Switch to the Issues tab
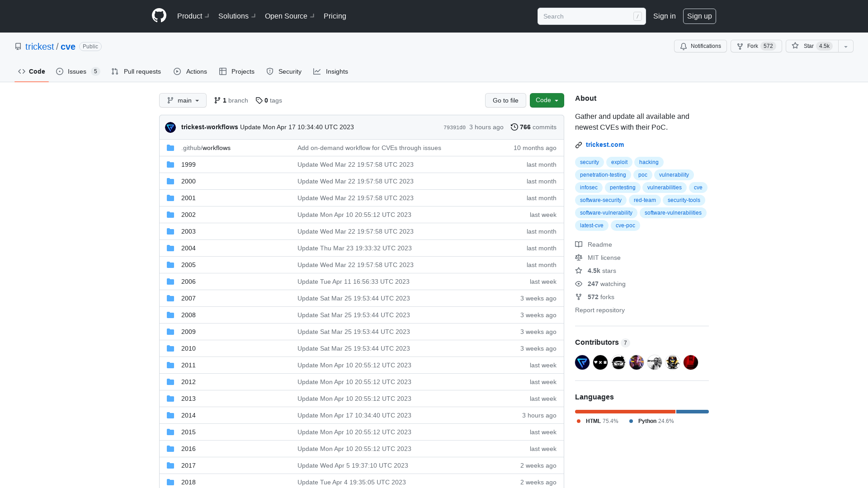The height and width of the screenshot is (488, 868). [x=77, y=71]
